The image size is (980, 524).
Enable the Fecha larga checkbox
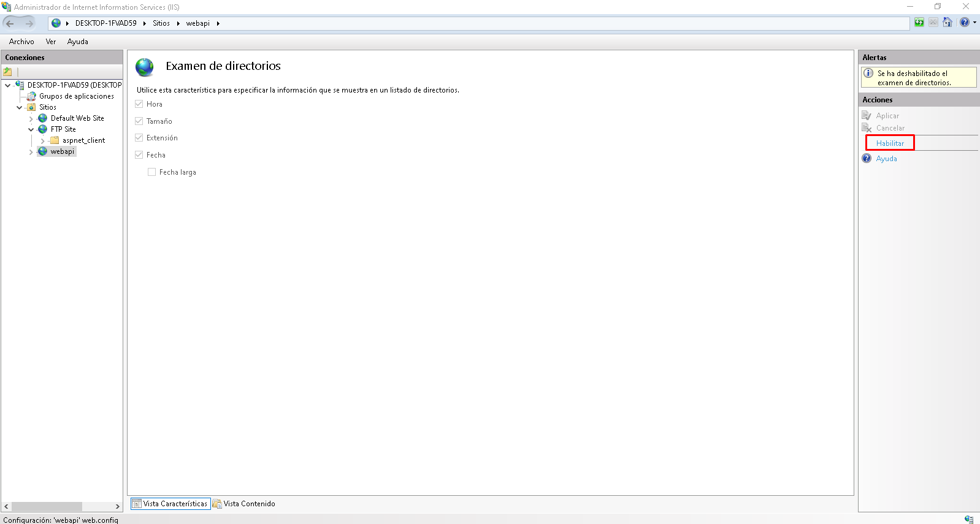click(x=152, y=172)
